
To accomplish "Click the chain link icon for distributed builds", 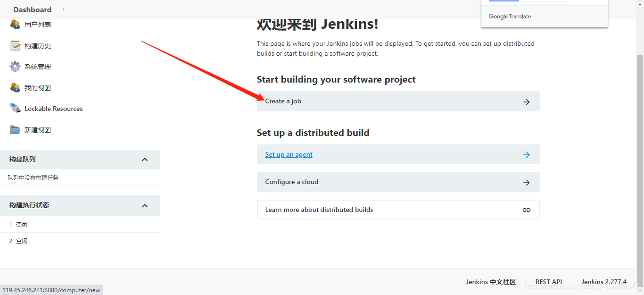I will (x=527, y=210).
